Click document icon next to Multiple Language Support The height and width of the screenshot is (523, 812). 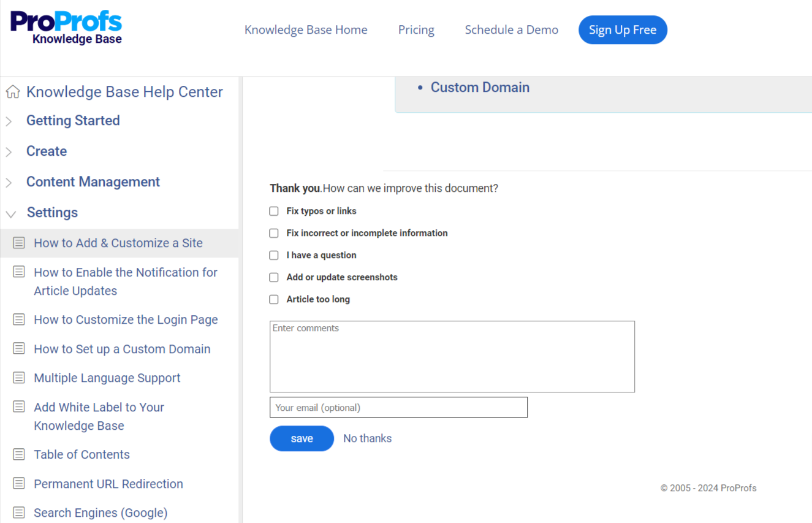point(19,378)
